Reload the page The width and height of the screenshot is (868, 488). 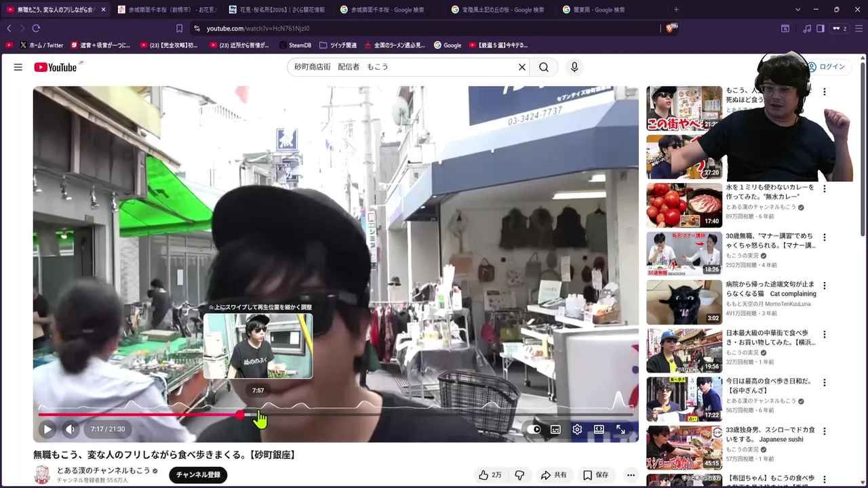pyautogui.click(x=36, y=28)
